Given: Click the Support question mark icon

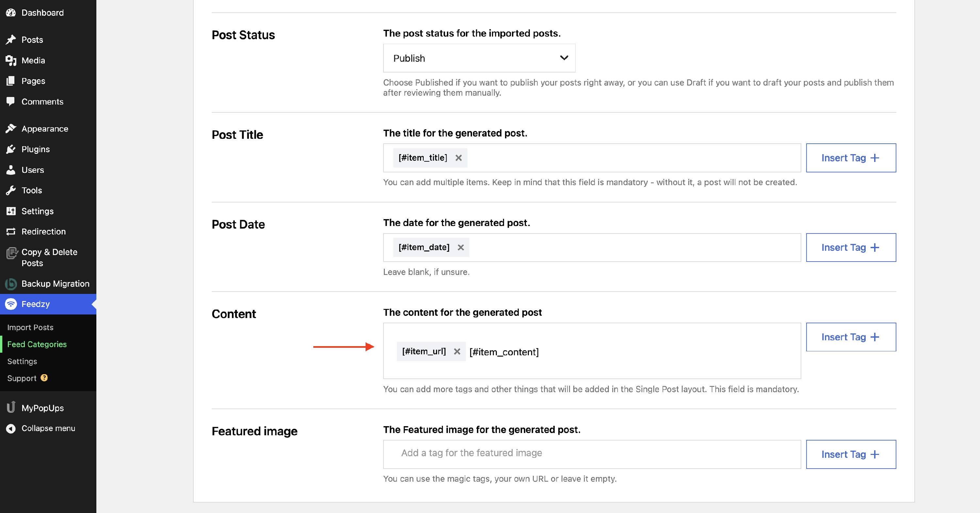Looking at the screenshot, I should (44, 377).
